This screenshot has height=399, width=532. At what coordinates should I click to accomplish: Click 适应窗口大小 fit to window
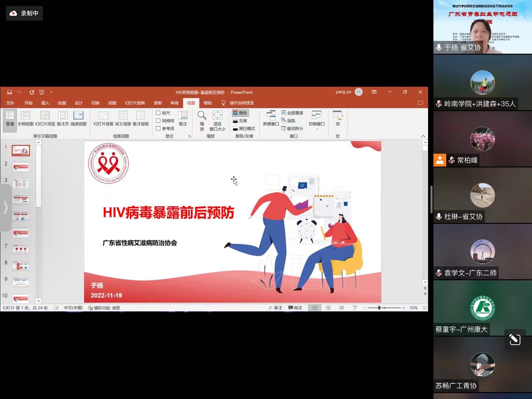click(x=217, y=120)
